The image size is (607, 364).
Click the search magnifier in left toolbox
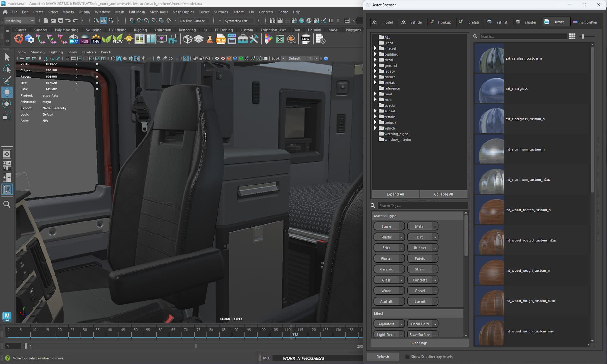7,204
